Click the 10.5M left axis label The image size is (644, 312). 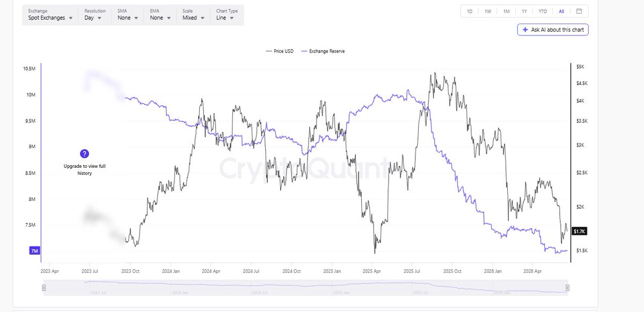29,69
